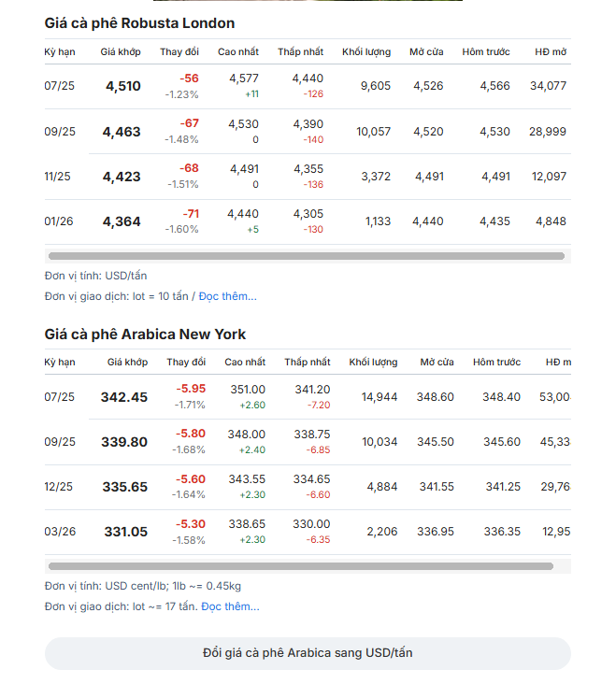Click Robusta change percentage -1.60%
The image size is (616, 684).
(182, 230)
